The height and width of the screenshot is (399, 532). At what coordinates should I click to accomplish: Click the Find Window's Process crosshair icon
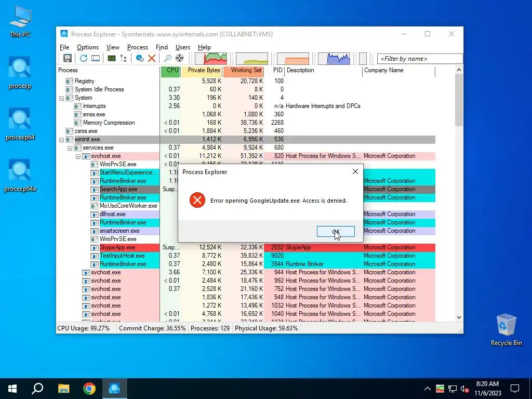point(179,58)
